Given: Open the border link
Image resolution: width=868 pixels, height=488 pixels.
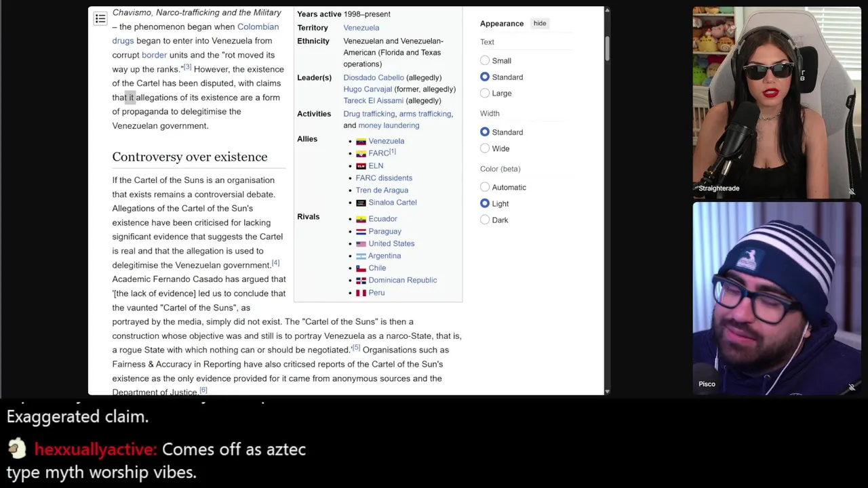Looking at the screenshot, I should (154, 55).
